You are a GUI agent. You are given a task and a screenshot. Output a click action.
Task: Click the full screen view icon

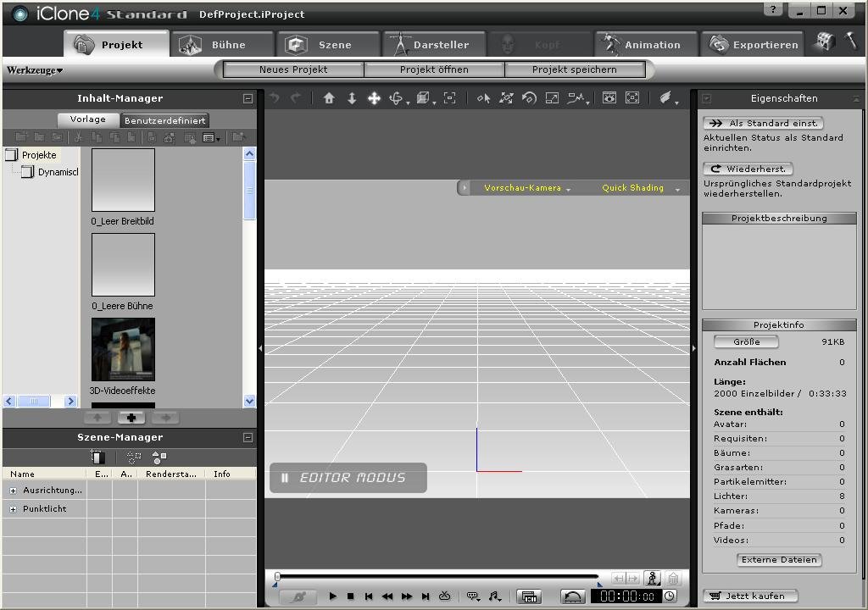click(x=632, y=98)
